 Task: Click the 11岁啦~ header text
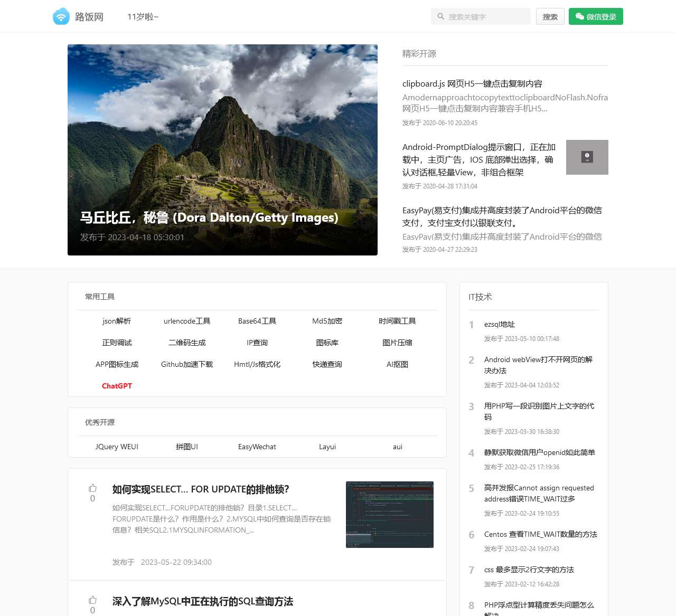coord(143,17)
